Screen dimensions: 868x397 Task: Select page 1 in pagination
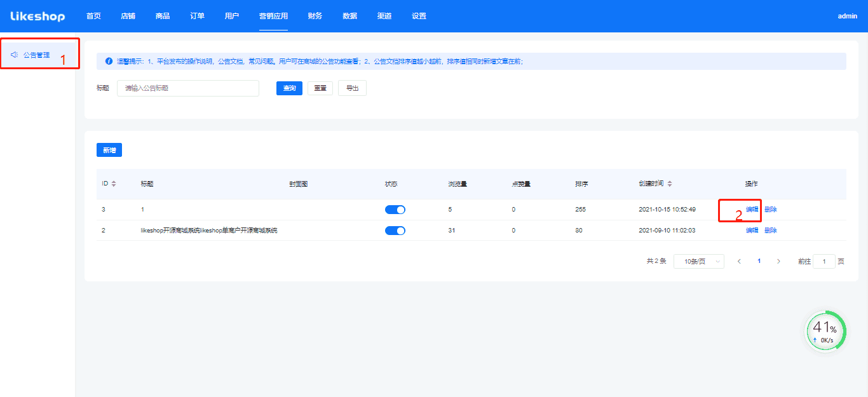759,261
